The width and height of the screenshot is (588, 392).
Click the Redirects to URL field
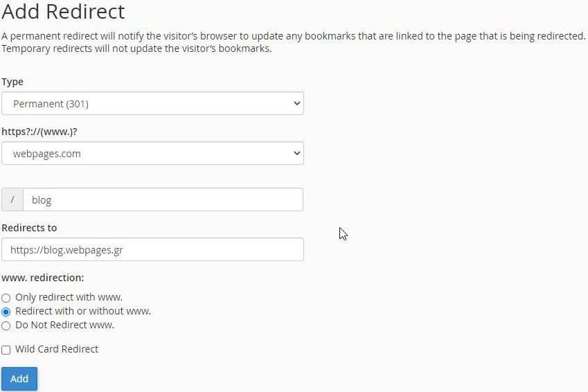[x=152, y=250]
